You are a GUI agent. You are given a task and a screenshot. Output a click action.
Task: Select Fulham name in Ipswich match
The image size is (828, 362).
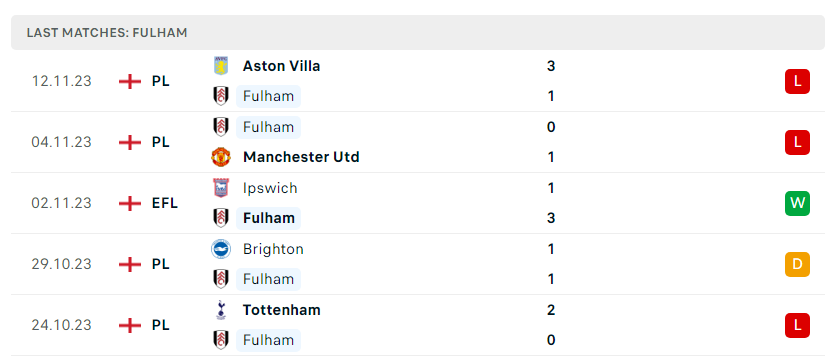268,218
